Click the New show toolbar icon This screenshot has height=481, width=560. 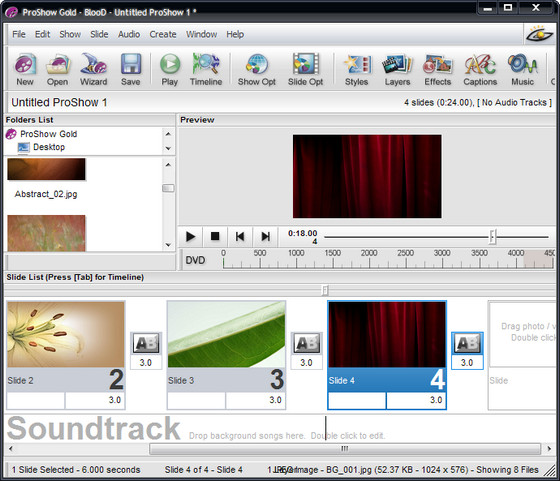(x=25, y=69)
